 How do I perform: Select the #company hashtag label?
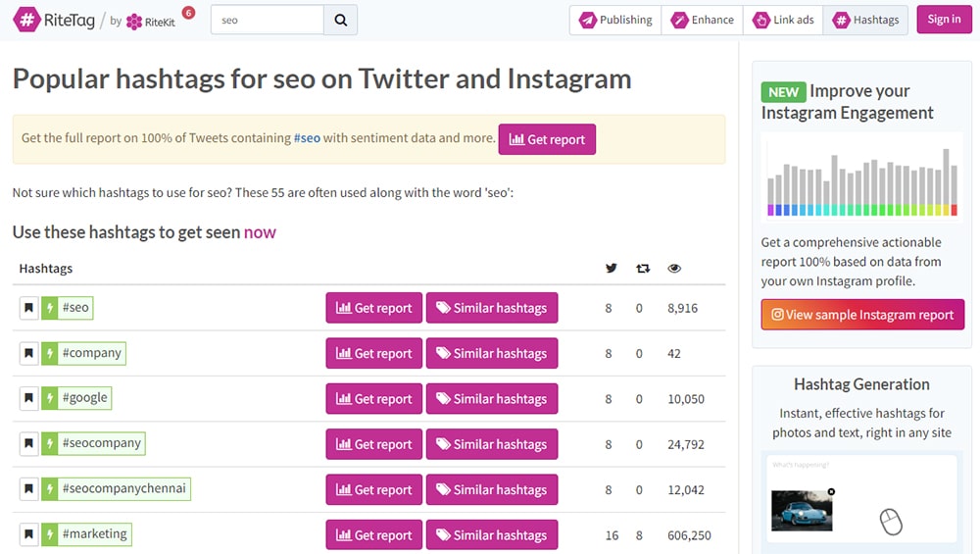coord(92,353)
